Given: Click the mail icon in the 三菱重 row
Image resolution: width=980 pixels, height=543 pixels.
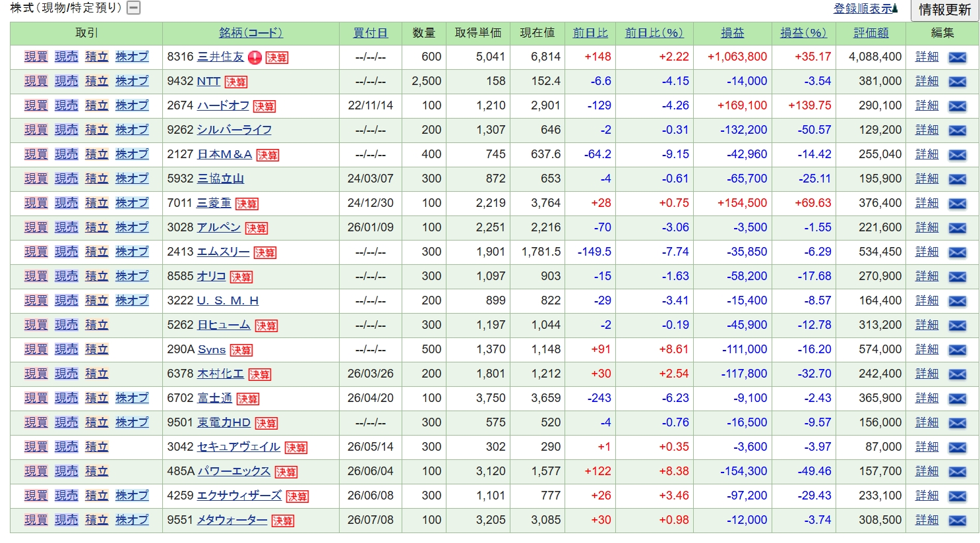Looking at the screenshot, I should 957,204.
